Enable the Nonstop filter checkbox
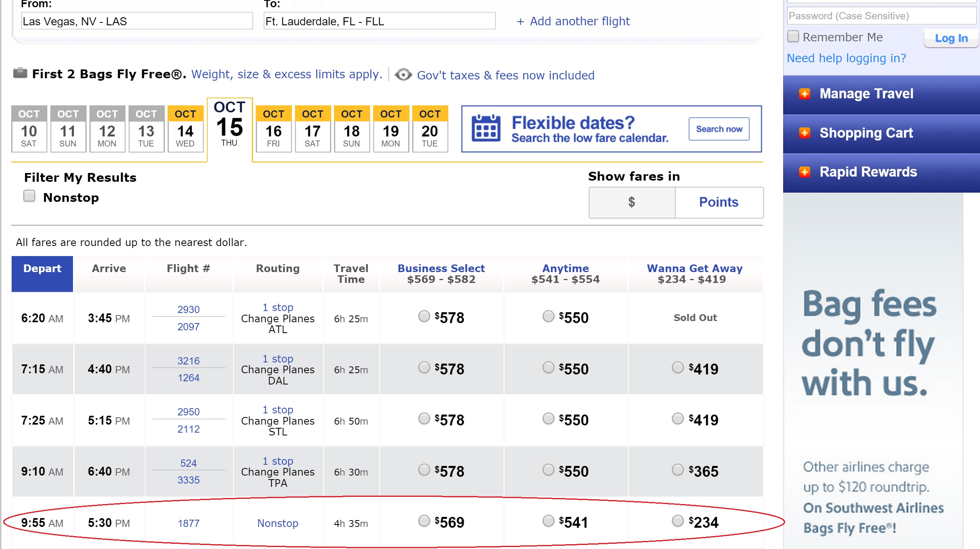 [x=29, y=196]
